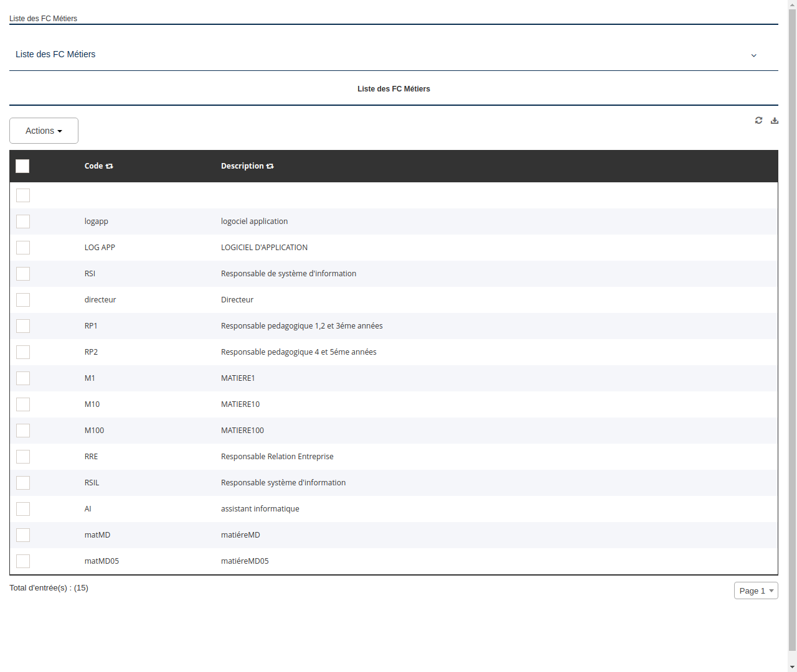797x672 pixels.
Task: Download the table data
Action: 774,120
